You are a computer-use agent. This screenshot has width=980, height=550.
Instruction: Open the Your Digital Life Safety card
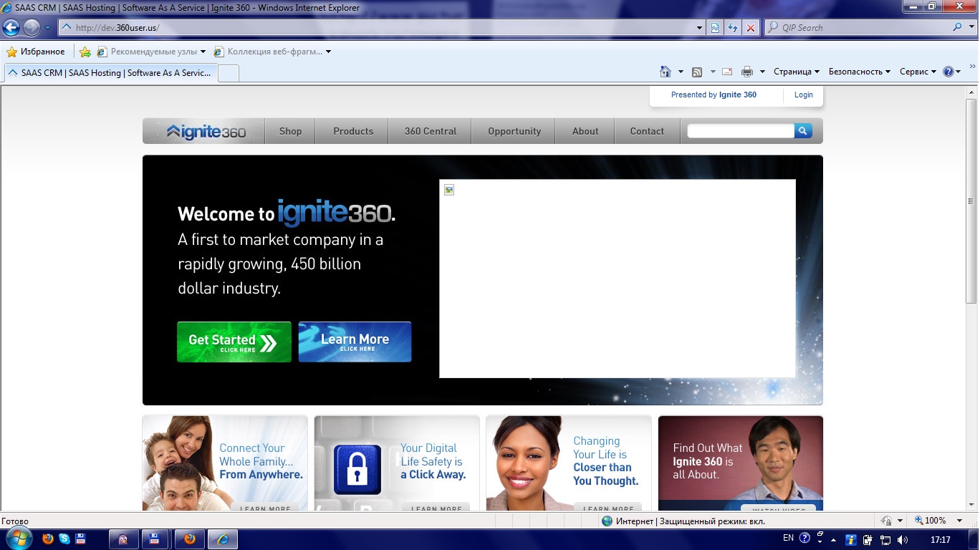397,463
